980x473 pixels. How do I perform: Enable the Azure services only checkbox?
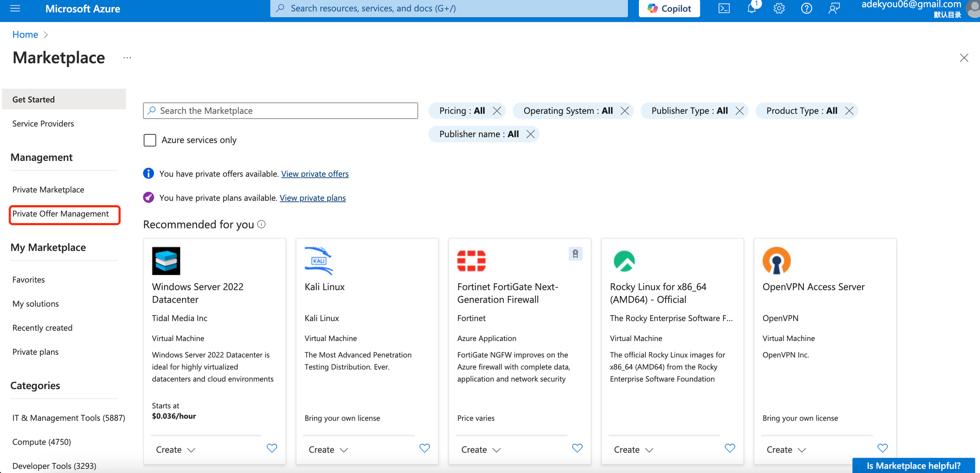pos(150,140)
